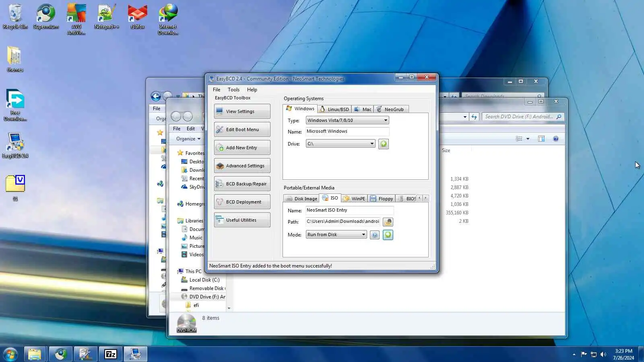
Task: Click the help icon beside Mode dropdown
Action: point(375,235)
